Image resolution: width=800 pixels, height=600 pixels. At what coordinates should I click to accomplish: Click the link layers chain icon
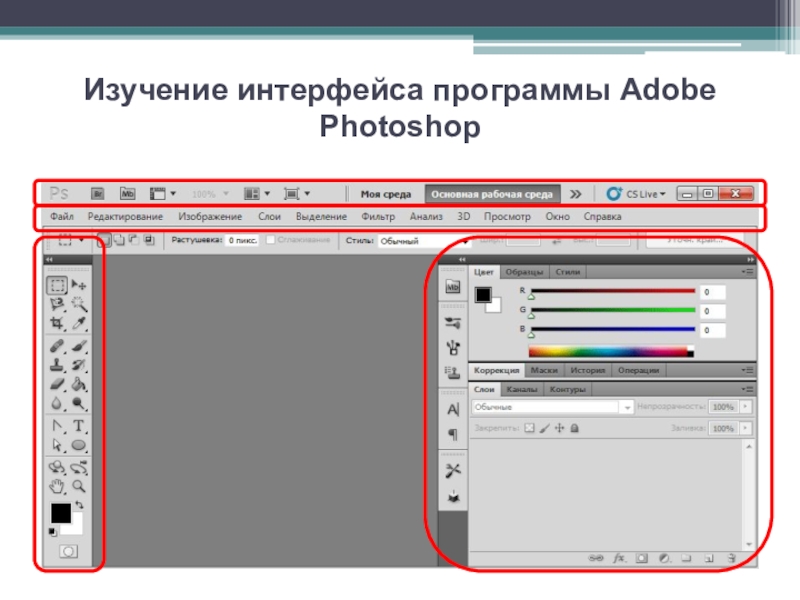point(595,558)
